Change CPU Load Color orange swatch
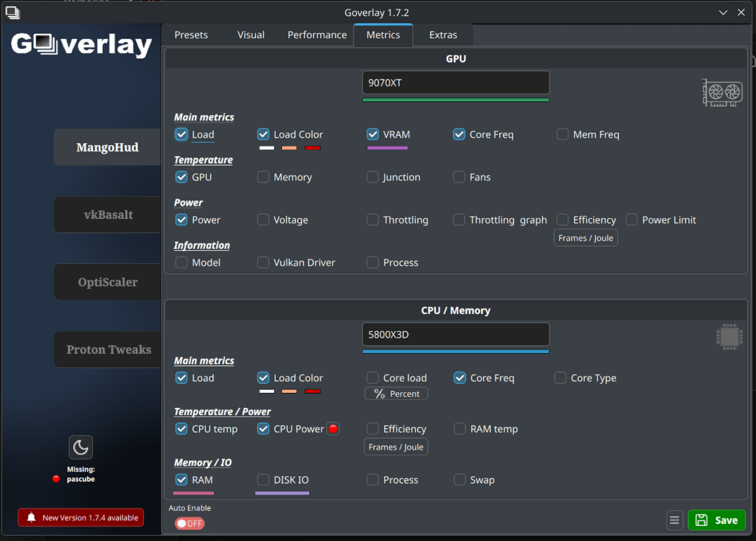The height and width of the screenshot is (541, 756). [x=289, y=391]
